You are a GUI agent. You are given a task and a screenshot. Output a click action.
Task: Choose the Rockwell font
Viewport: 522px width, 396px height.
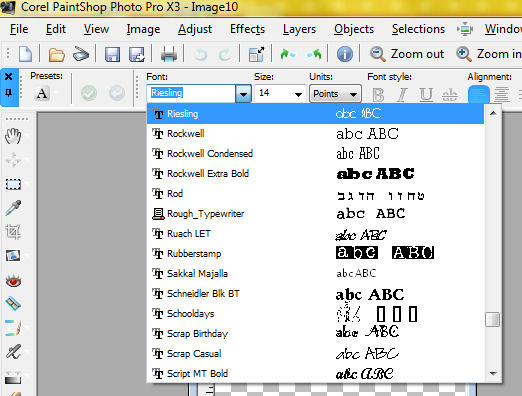[316, 134]
